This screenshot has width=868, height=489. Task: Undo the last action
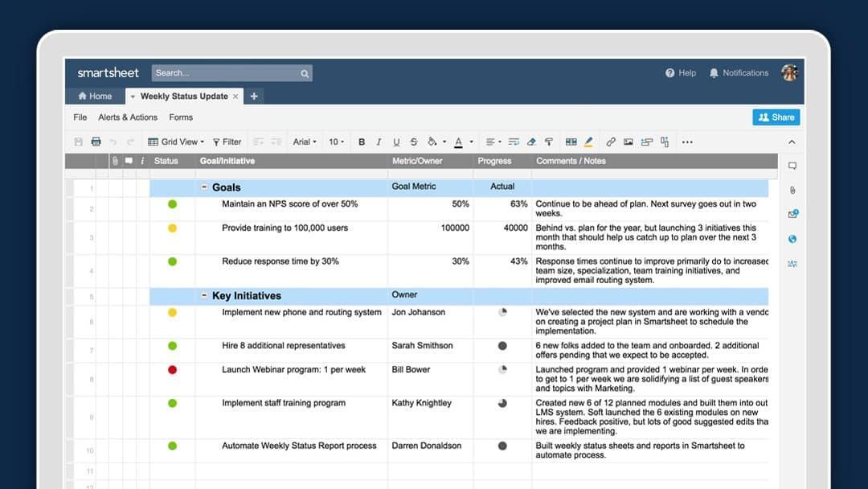pyautogui.click(x=113, y=142)
